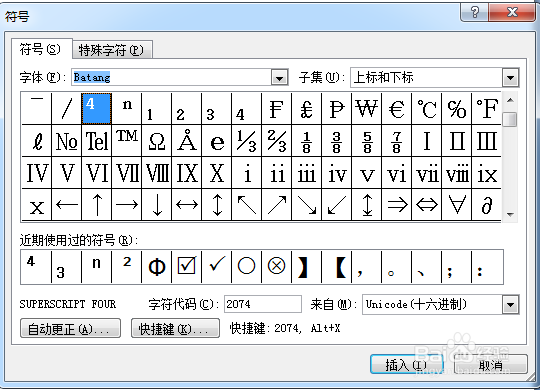The image size is (540, 390).
Task: Select the 【 bracket in recent symbols
Action: (336, 267)
